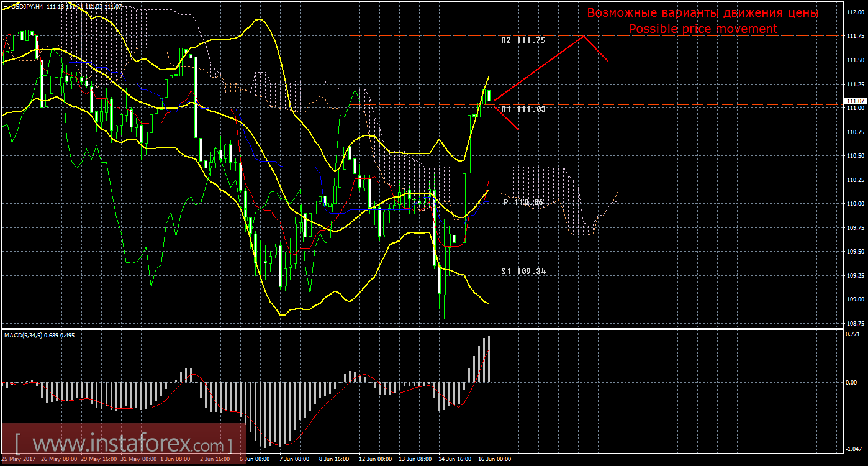Viewport: 868px width, 466px height.
Task: Click the small triangle beside USDJPY,H4
Action: 5,6
